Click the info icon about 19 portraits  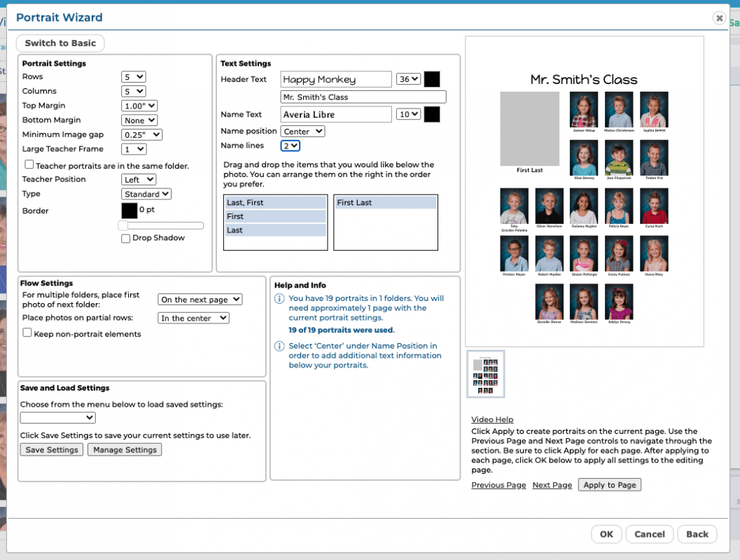pos(279,299)
